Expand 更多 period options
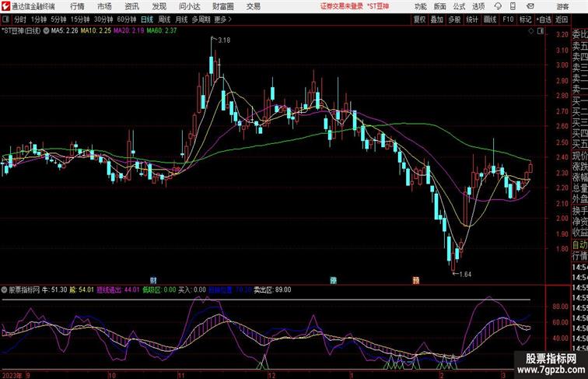The width and height of the screenshot is (588, 379). pyautogui.click(x=222, y=19)
